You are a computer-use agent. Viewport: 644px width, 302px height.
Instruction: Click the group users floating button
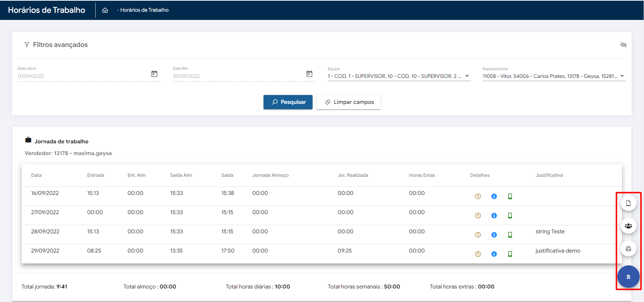coord(628,226)
